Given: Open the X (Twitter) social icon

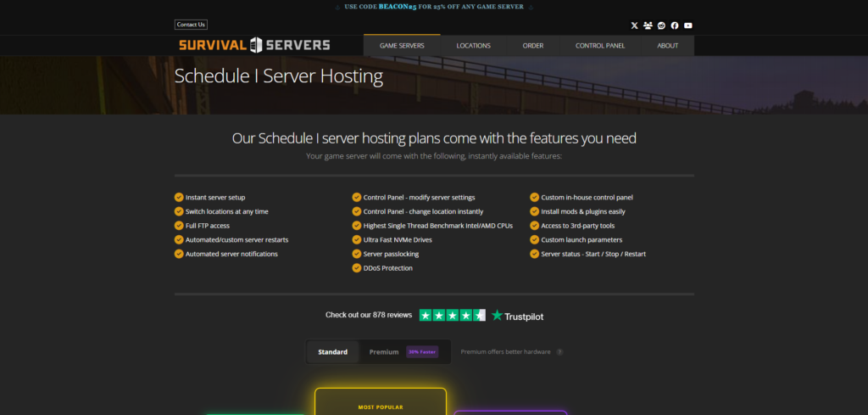Looking at the screenshot, I should click(634, 25).
